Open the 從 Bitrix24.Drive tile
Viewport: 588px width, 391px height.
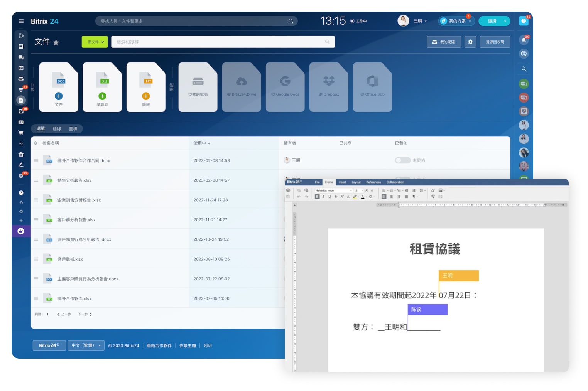(x=242, y=87)
